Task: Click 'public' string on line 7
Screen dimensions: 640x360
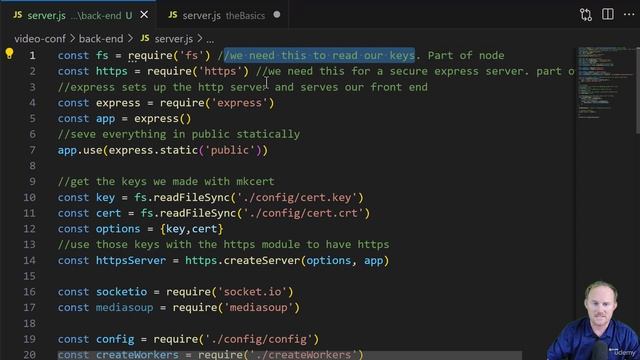Action: 230,150
